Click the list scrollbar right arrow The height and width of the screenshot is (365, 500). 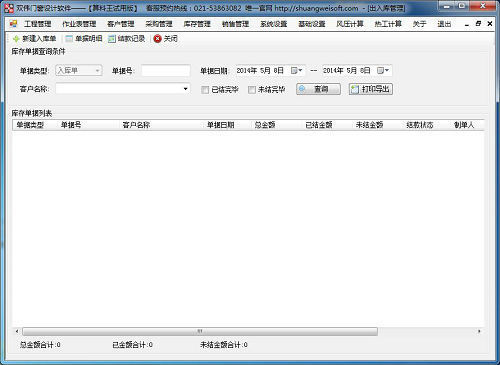(x=479, y=331)
